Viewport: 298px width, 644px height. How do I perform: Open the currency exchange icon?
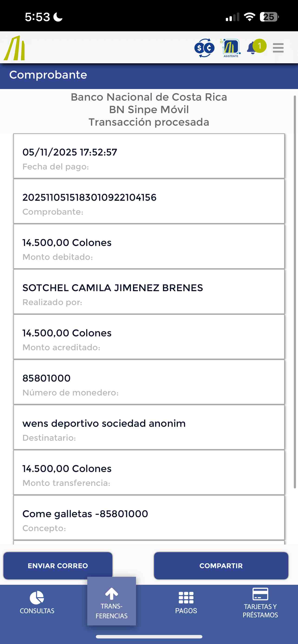pyautogui.click(x=204, y=48)
